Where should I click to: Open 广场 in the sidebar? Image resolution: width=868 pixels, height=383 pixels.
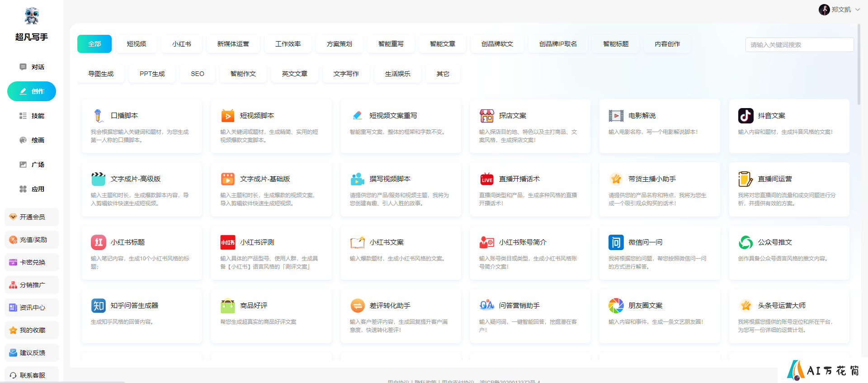(x=32, y=165)
